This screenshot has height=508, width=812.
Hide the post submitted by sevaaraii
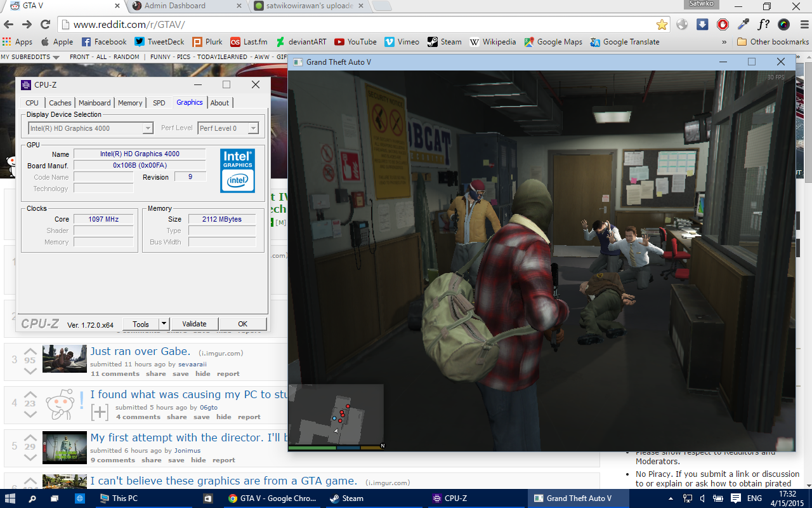click(x=203, y=374)
